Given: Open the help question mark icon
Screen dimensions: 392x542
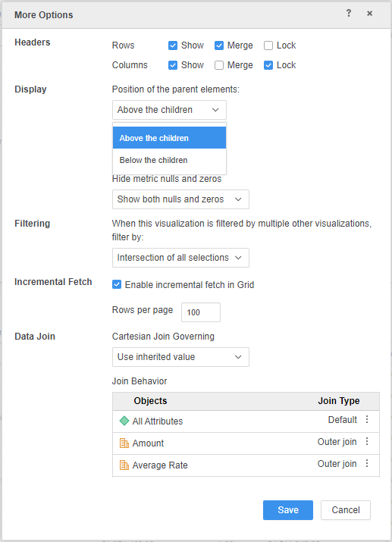Looking at the screenshot, I should [349, 13].
